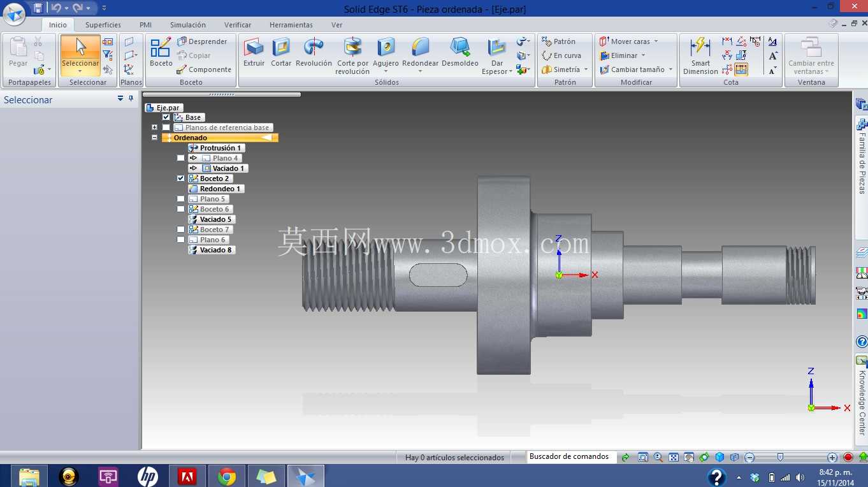Open the blue cube view orientation icon

pos(720,457)
